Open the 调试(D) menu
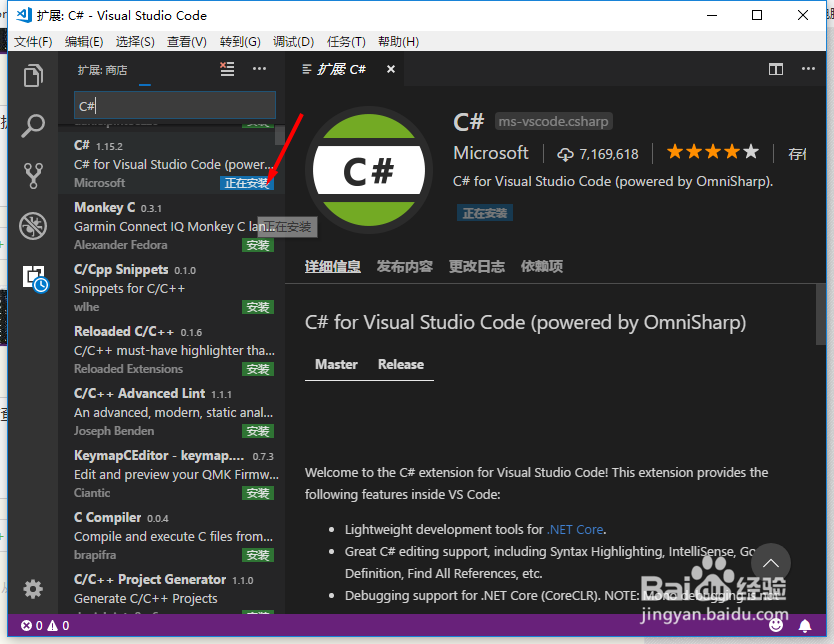Viewport: 834px width, 644px height. (x=293, y=41)
